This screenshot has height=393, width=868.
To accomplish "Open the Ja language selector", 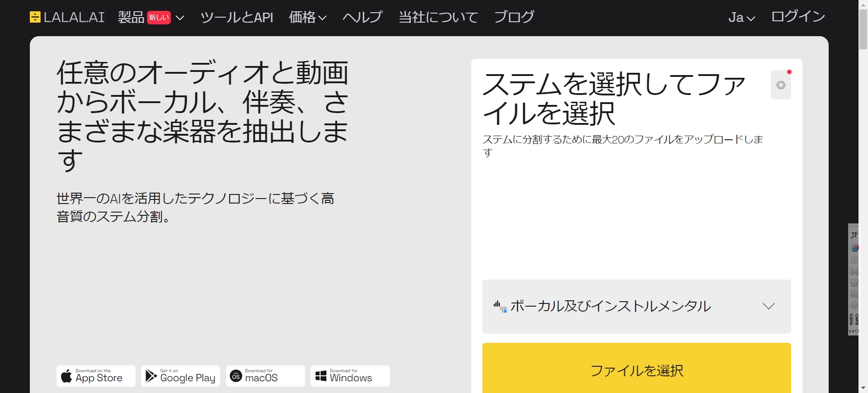I will pos(741,17).
